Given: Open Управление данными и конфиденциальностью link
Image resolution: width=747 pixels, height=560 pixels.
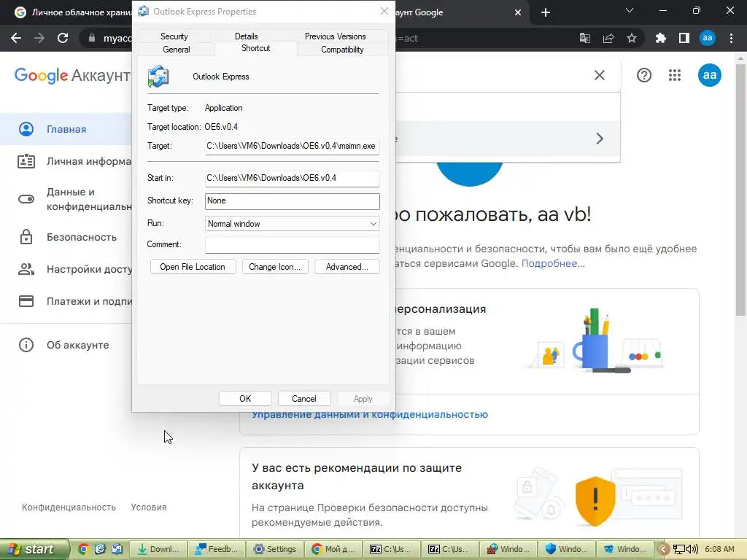Looking at the screenshot, I should [x=370, y=415].
